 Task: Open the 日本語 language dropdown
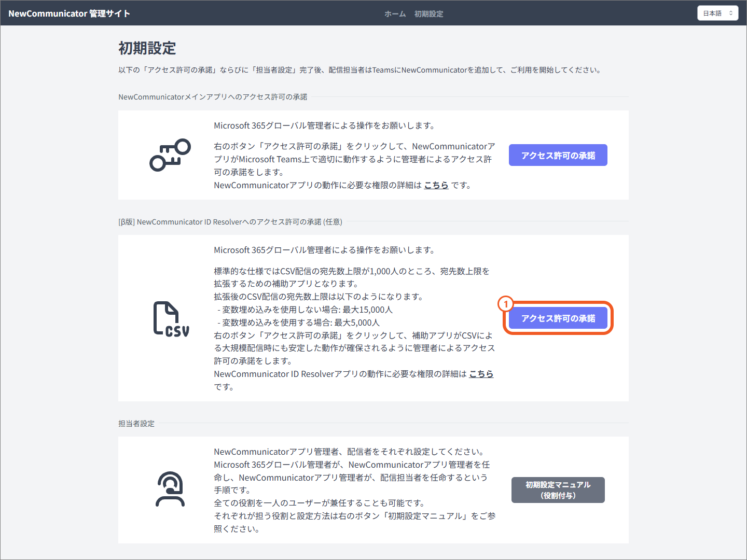[x=717, y=13]
